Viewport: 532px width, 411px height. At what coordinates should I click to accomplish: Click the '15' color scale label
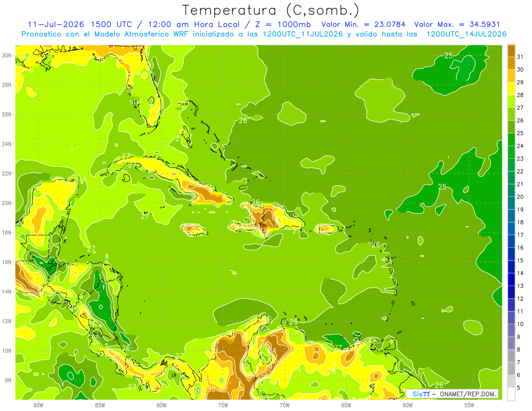[x=520, y=261]
